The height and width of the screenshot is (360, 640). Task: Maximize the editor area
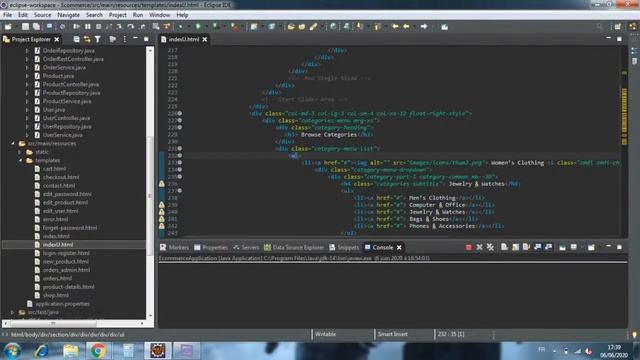pos(620,39)
